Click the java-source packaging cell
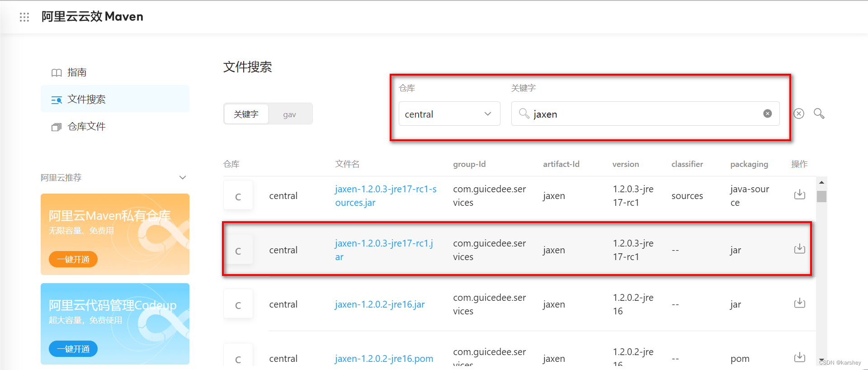 [750, 196]
